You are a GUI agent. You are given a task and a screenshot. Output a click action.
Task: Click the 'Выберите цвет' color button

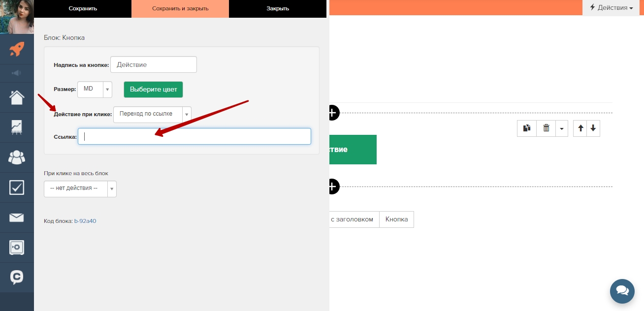click(x=153, y=90)
